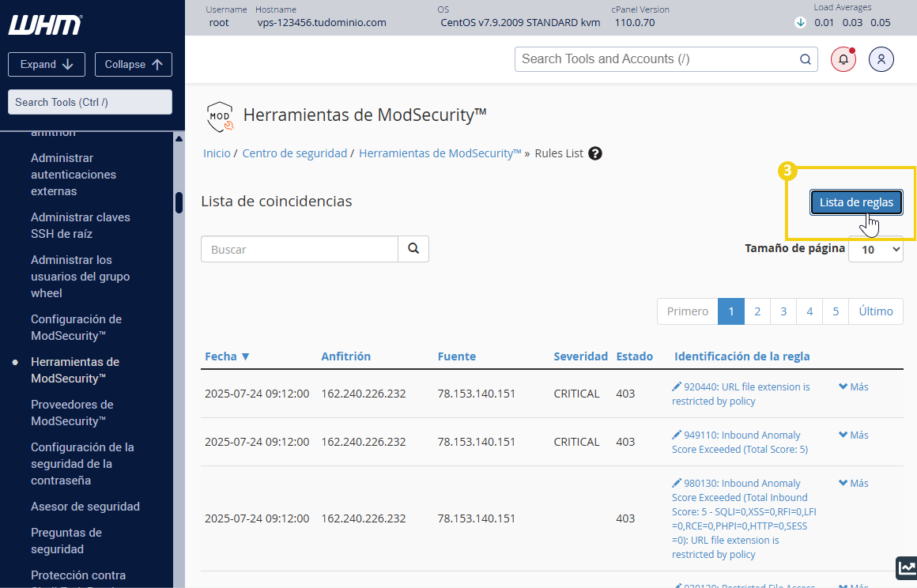Expand all sidebar menu sections
The height and width of the screenshot is (588, 917).
(47, 64)
